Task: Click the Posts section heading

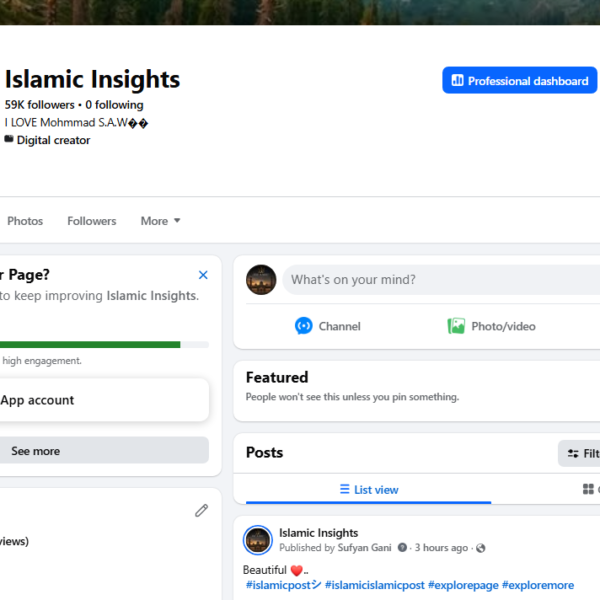Action: tap(264, 452)
